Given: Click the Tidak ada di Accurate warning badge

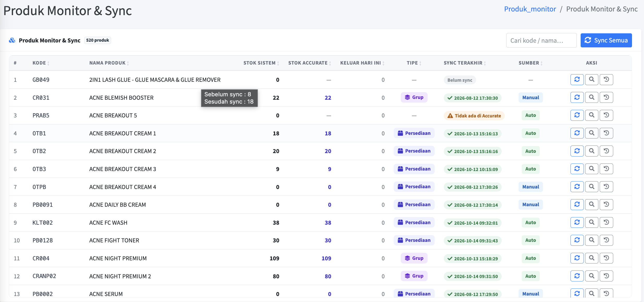Looking at the screenshot, I should [x=474, y=116].
